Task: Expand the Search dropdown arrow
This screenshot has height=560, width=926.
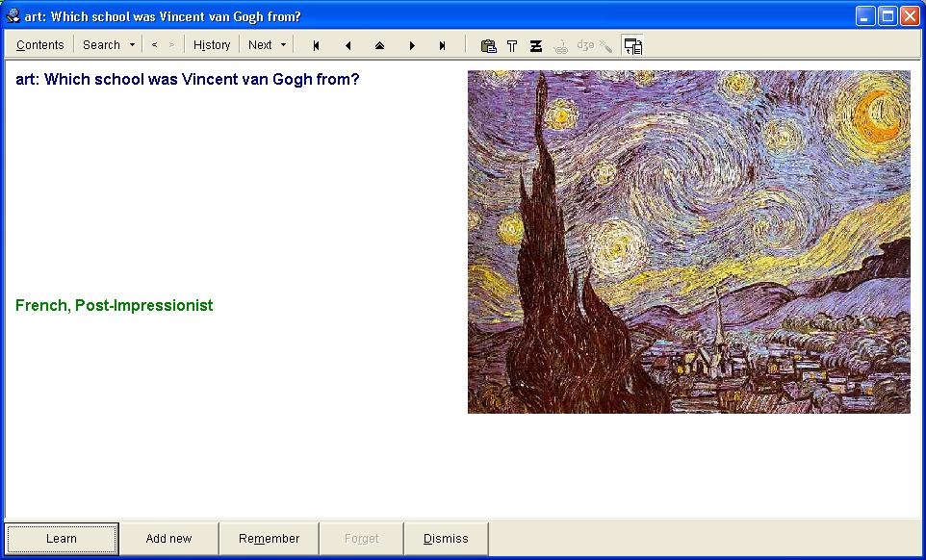Action: (x=132, y=45)
